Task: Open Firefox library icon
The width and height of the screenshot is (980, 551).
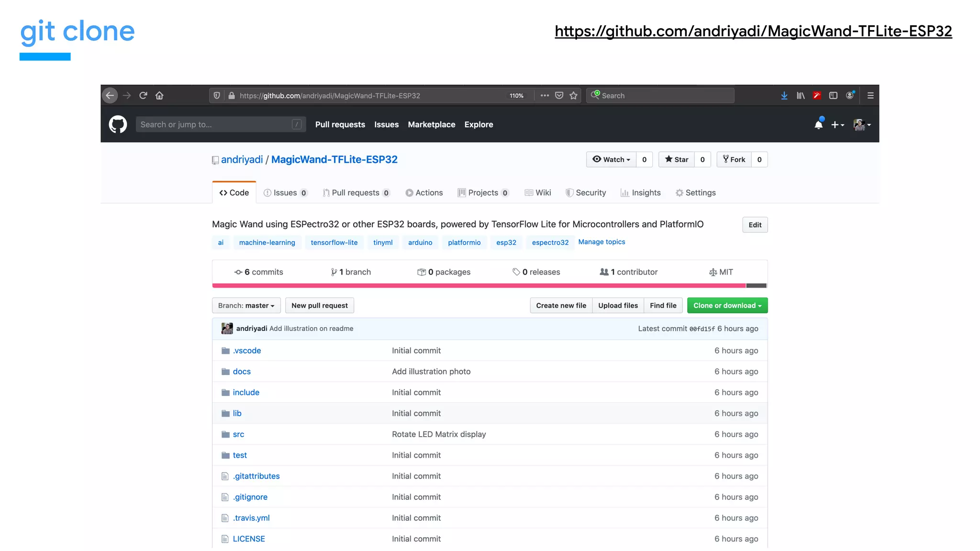Action: 801,95
